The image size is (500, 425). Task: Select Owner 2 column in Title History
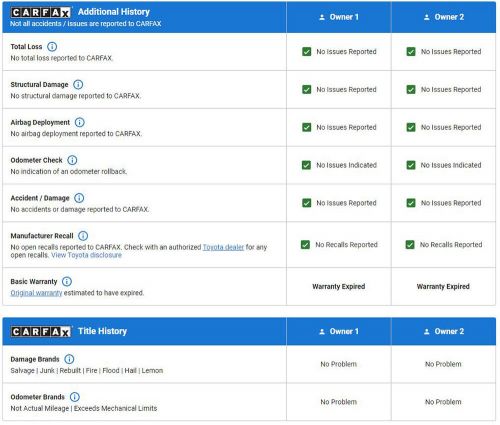click(444, 331)
